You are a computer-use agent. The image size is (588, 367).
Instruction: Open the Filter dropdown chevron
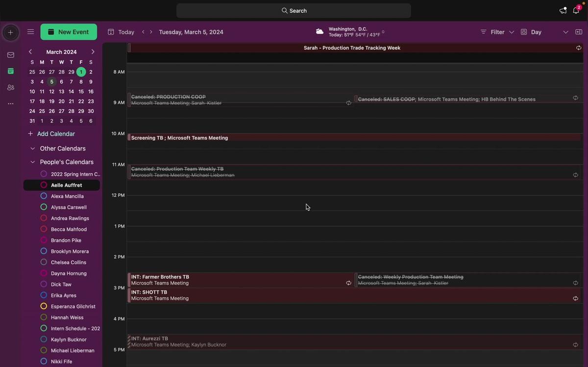tap(512, 32)
